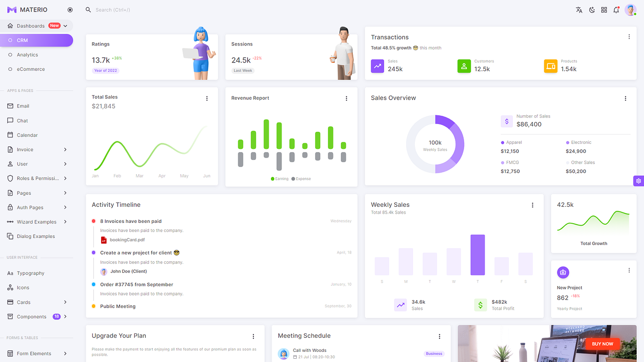Click the Business tag on Call with Woods
The height and width of the screenshot is (362, 644).
(434, 354)
